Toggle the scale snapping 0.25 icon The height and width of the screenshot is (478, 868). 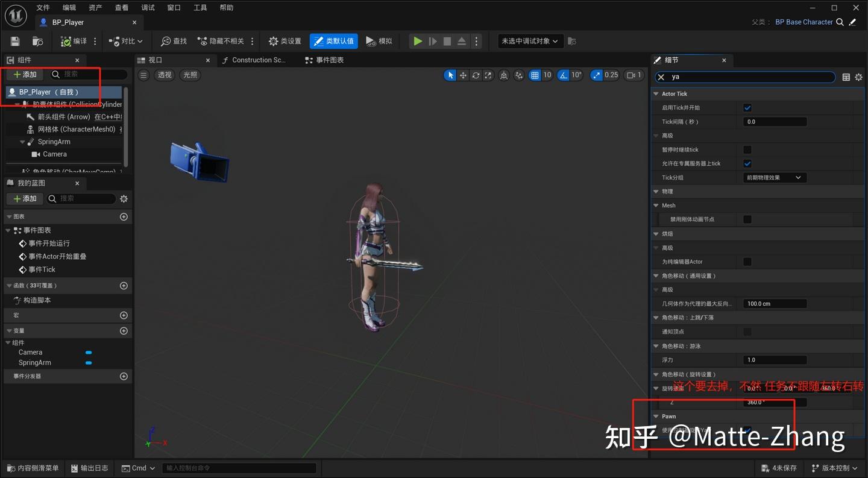click(x=596, y=75)
